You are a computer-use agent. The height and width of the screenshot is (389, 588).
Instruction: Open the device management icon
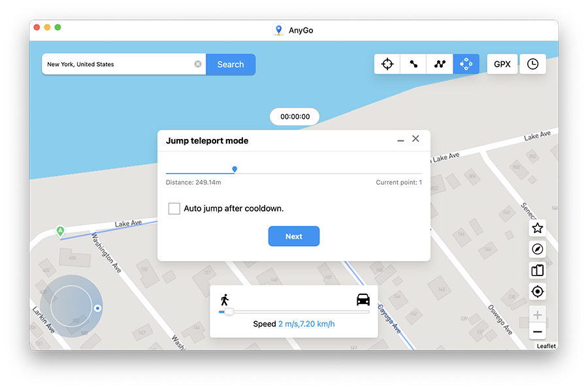(537, 270)
